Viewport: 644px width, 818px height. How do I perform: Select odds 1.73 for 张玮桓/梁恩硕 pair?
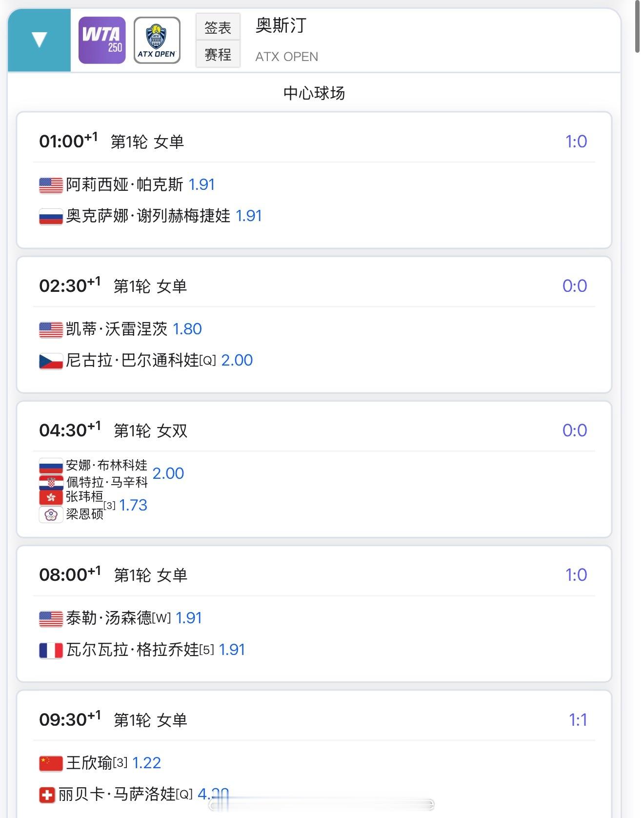click(x=133, y=505)
